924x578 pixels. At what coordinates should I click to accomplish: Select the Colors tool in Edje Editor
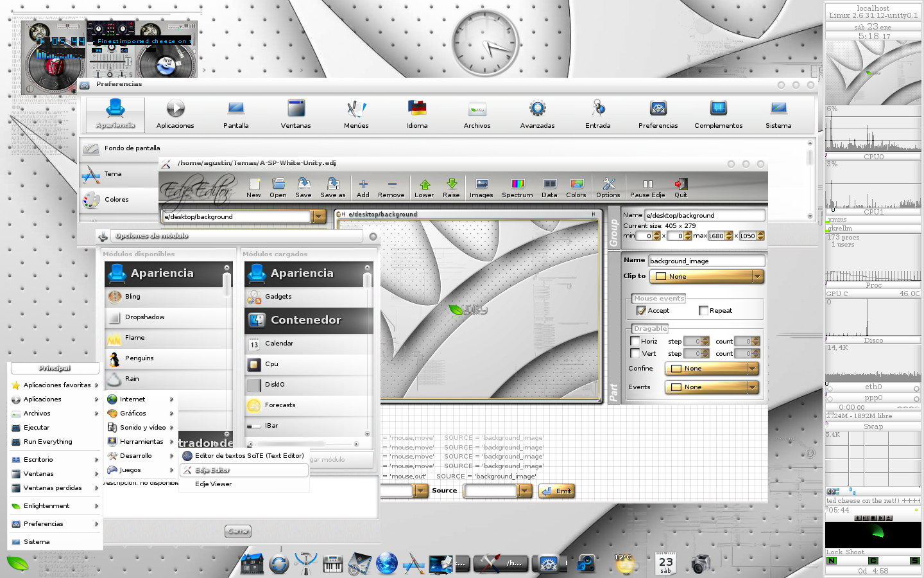click(576, 188)
